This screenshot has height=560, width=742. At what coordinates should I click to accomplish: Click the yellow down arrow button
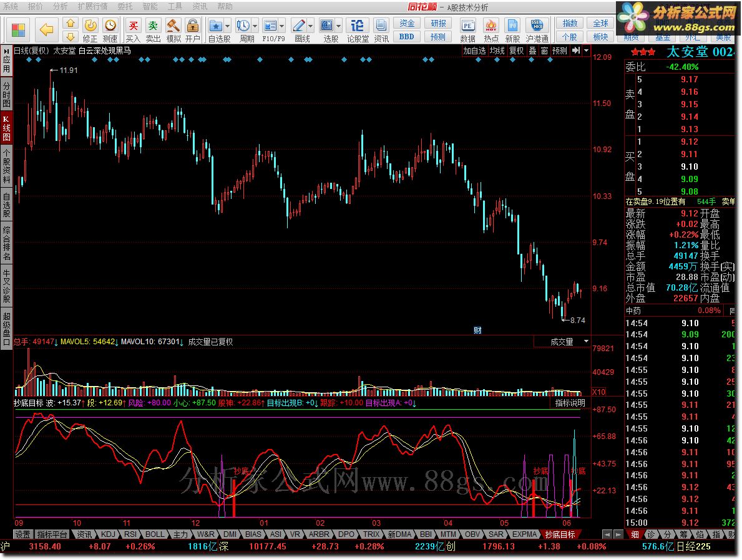click(x=70, y=36)
